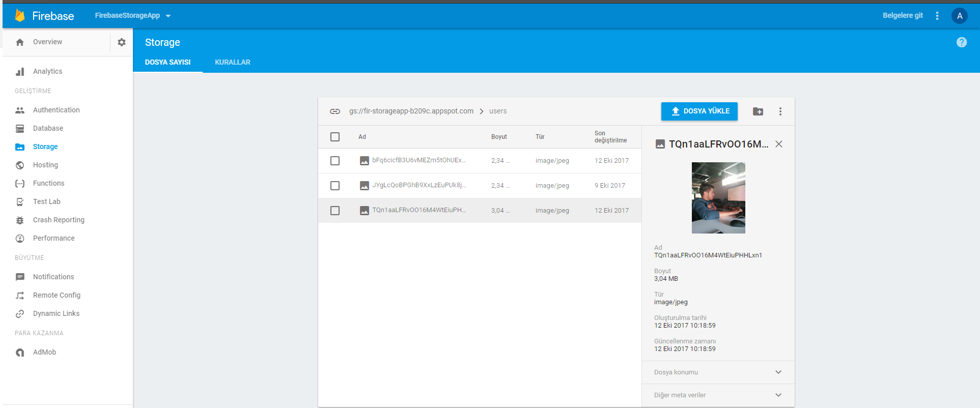Open the storage three-dot overflow menu
Viewport: 980px width, 408px height.
click(x=780, y=111)
